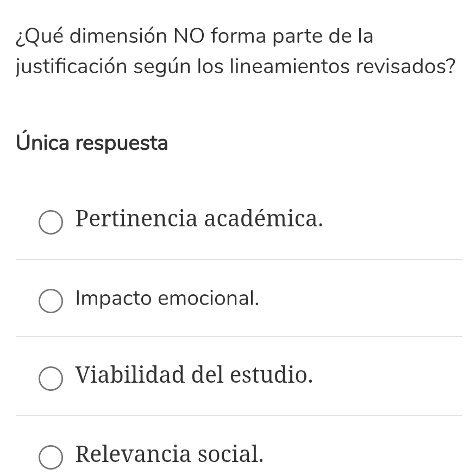
Task: Click the 'Impacto emocional.' option text
Action: pyautogui.click(x=167, y=299)
